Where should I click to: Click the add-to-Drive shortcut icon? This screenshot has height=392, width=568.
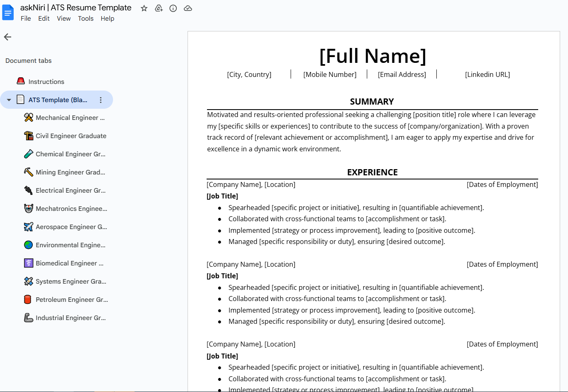(159, 8)
